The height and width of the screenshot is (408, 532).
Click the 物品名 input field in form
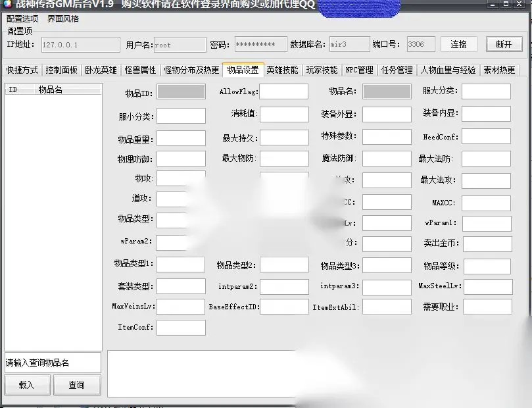(387, 91)
